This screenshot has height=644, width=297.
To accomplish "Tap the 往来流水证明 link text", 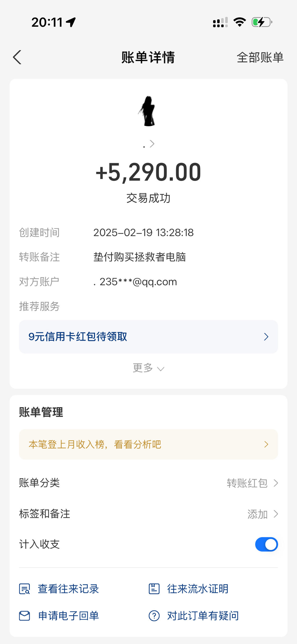I will (198, 589).
